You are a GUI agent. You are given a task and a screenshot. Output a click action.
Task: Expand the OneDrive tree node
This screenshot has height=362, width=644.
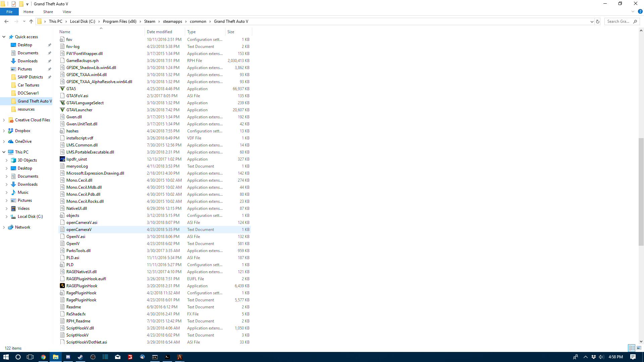point(4,141)
